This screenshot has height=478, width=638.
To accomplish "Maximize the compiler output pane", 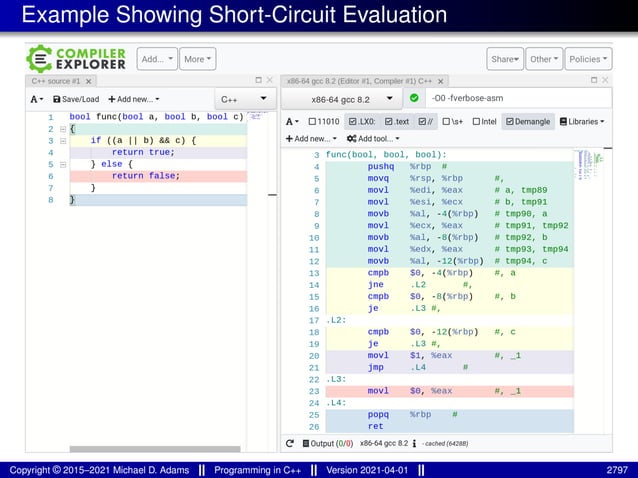I will pos(594,80).
